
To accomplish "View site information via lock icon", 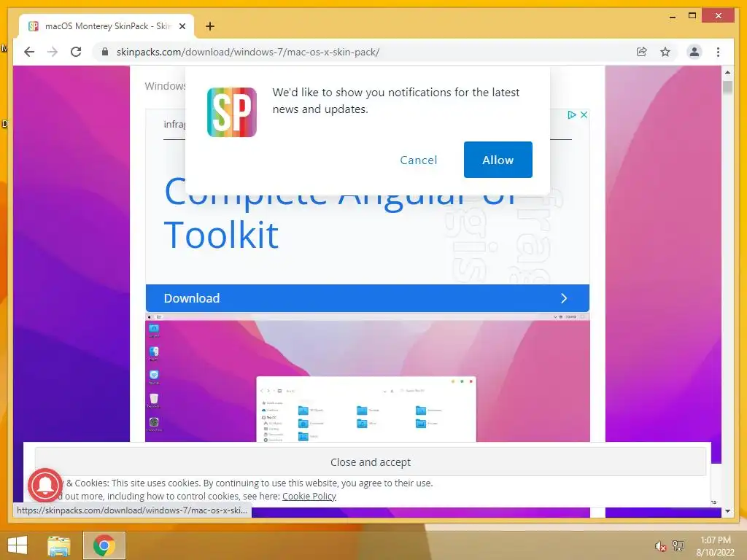I will pos(105,52).
